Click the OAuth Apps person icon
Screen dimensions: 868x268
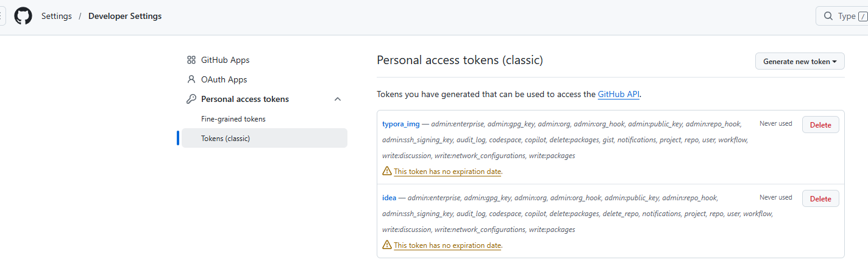pos(191,79)
